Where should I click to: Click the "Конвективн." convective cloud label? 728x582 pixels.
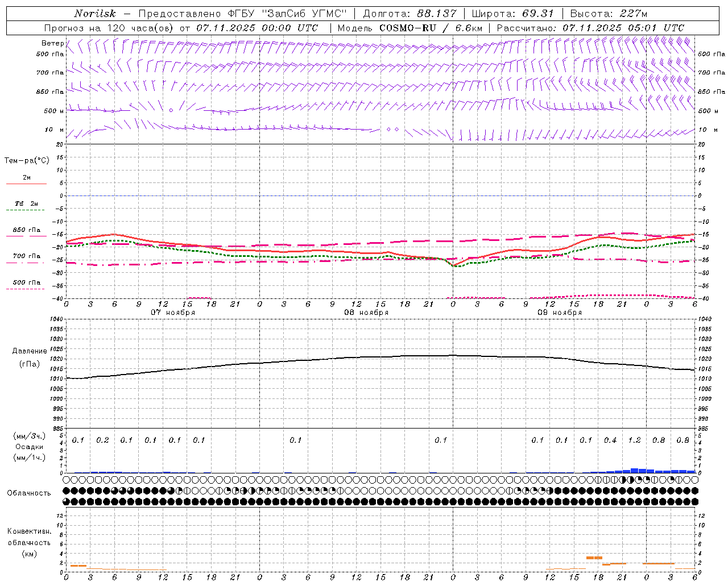(x=29, y=531)
